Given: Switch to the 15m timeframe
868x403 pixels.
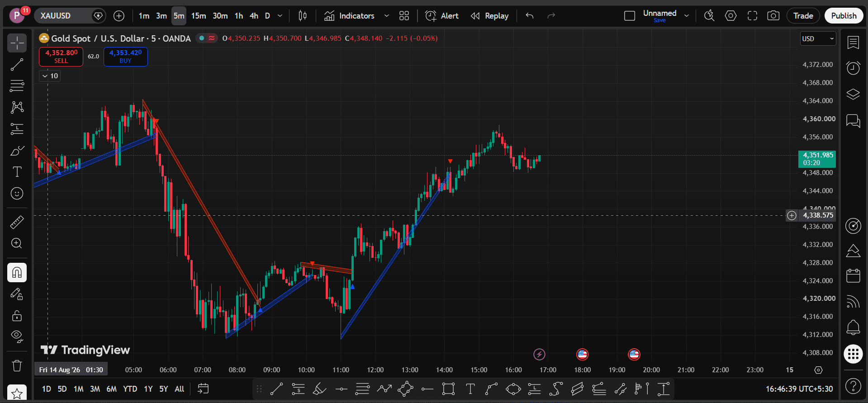Looking at the screenshot, I should tap(199, 16).
